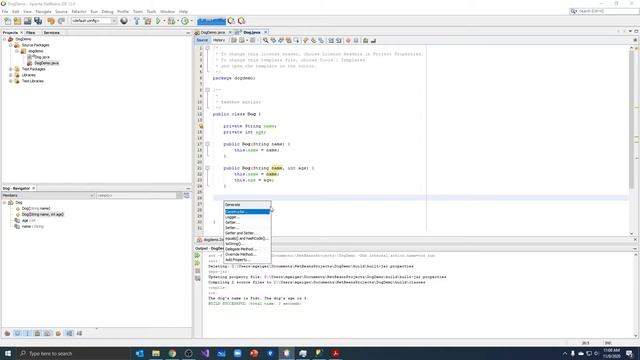Screen dimensions: 640x360
Task: Click the Source view button
Action: coord(202,40)
